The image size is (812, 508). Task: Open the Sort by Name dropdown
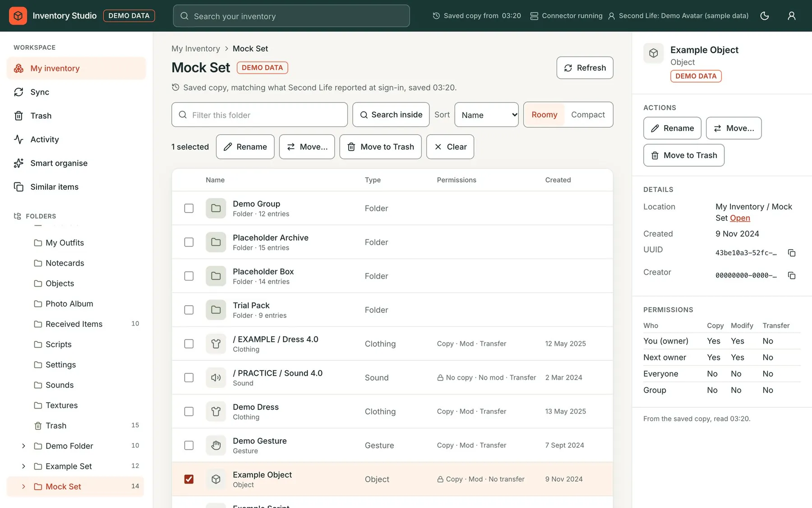click(x=486, y=115)
